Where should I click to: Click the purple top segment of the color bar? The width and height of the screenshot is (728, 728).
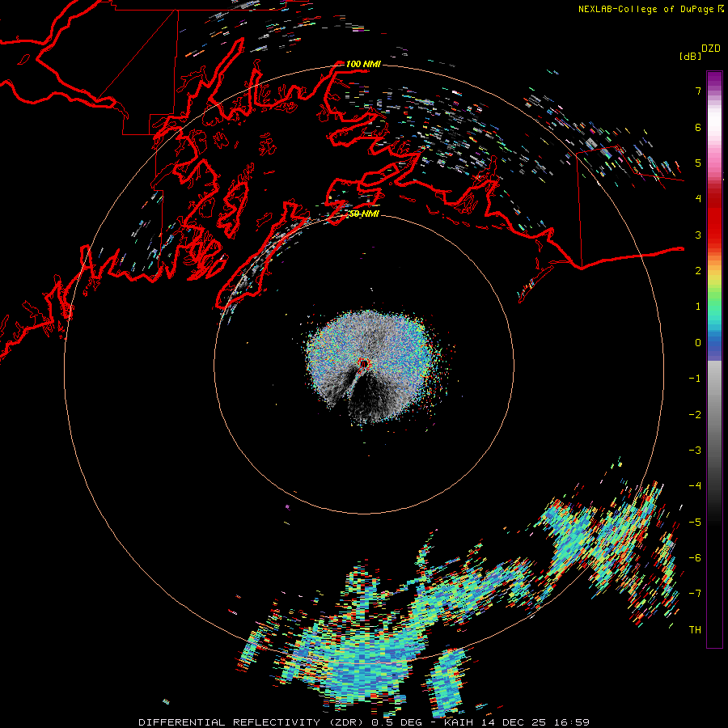pyautogui.click(x=714, y=79)
